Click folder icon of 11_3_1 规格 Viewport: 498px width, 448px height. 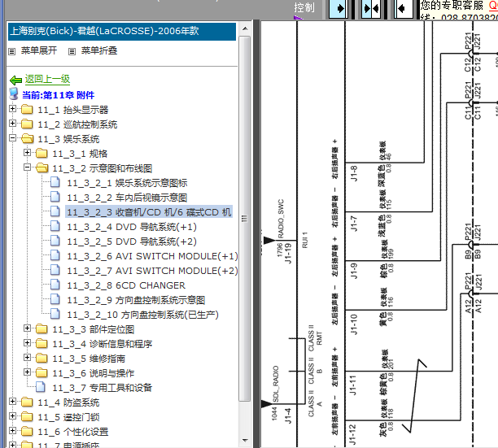point(41,153)
